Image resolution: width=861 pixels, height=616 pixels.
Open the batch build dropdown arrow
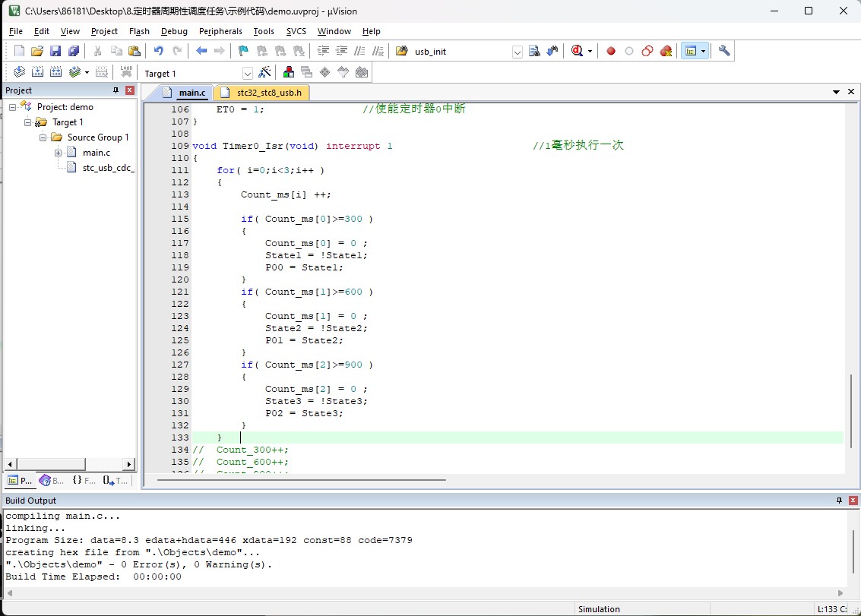pos(87,72)
